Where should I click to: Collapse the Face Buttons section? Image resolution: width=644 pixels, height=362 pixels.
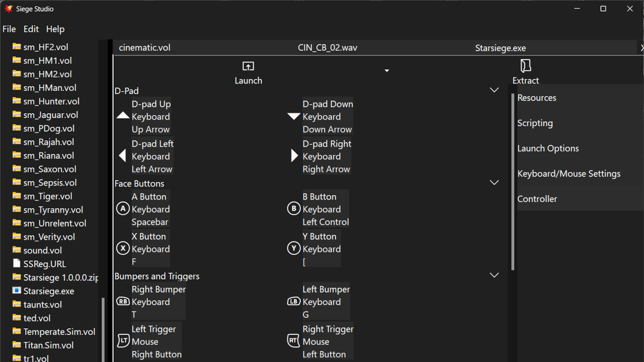tap(494, 183)
